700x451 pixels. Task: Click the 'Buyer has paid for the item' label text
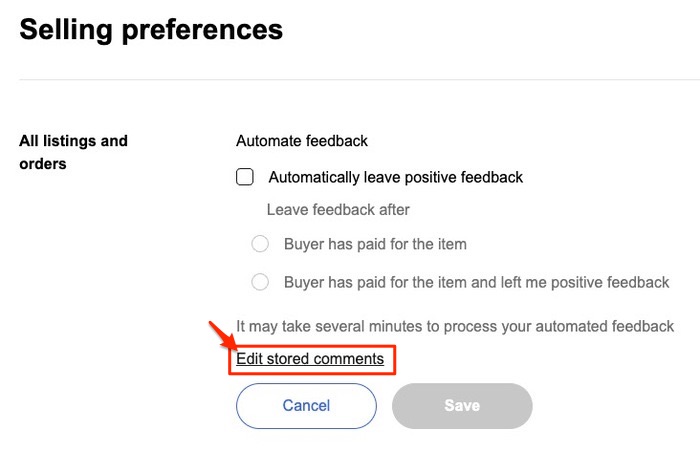coord(375,244)
